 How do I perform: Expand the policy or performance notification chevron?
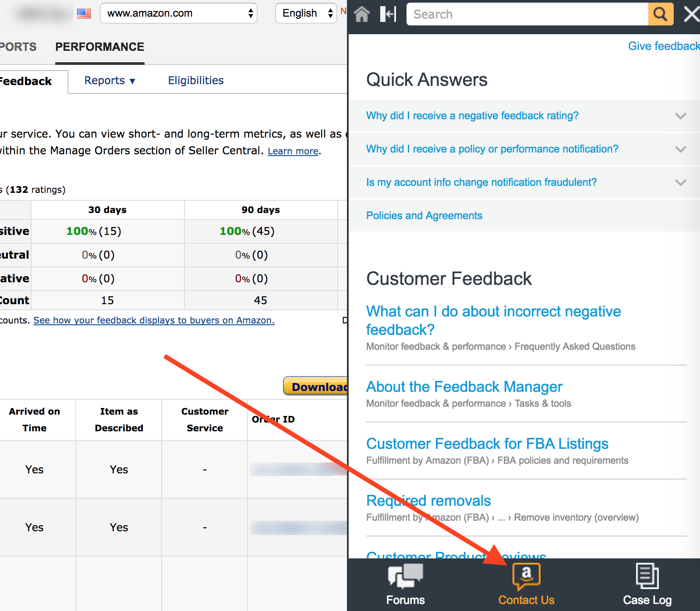point(680,149)
